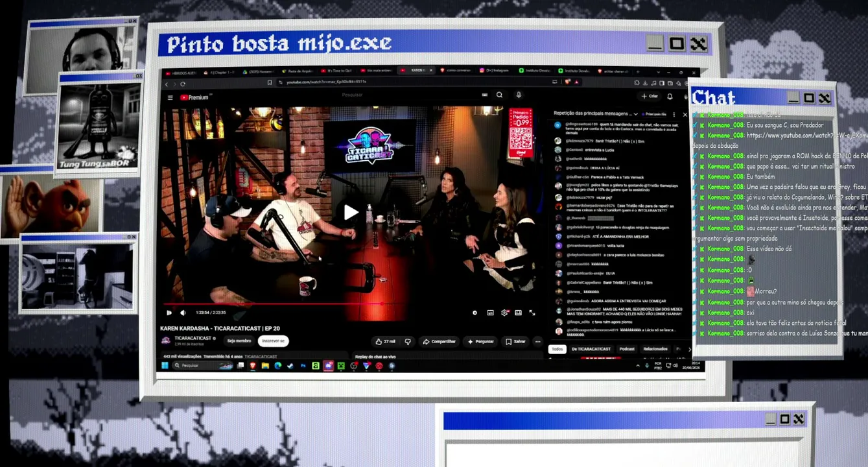Switch to the KAREN browser tab

[x=416, y=70]
